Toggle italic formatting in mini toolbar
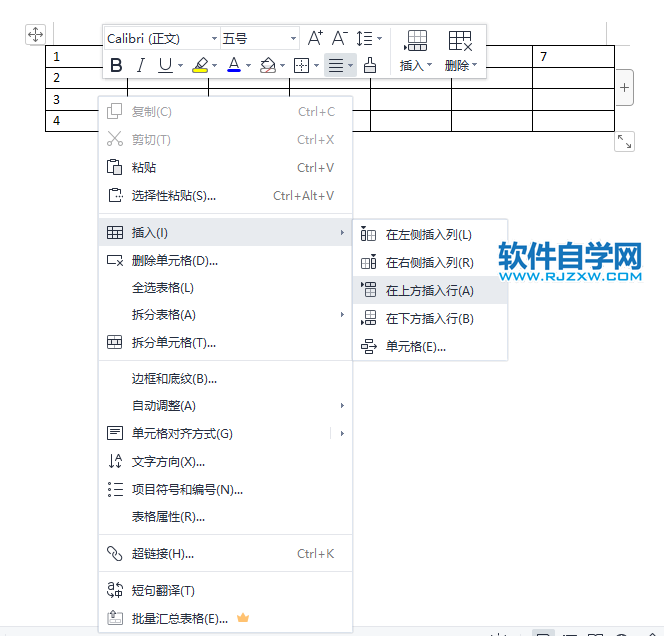Image resolution: width=664 pixels, height=636 pixels. pyautogui.click(x=141, y=65)
